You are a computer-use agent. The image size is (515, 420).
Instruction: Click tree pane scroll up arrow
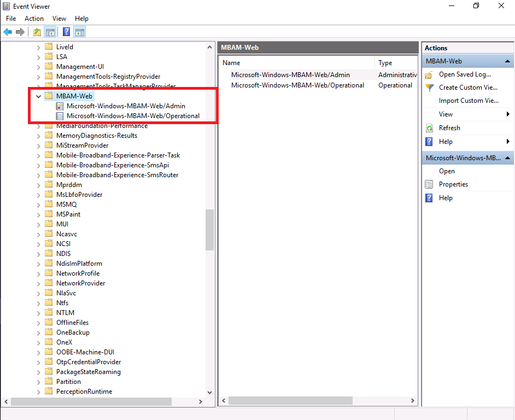coord(209,47)
